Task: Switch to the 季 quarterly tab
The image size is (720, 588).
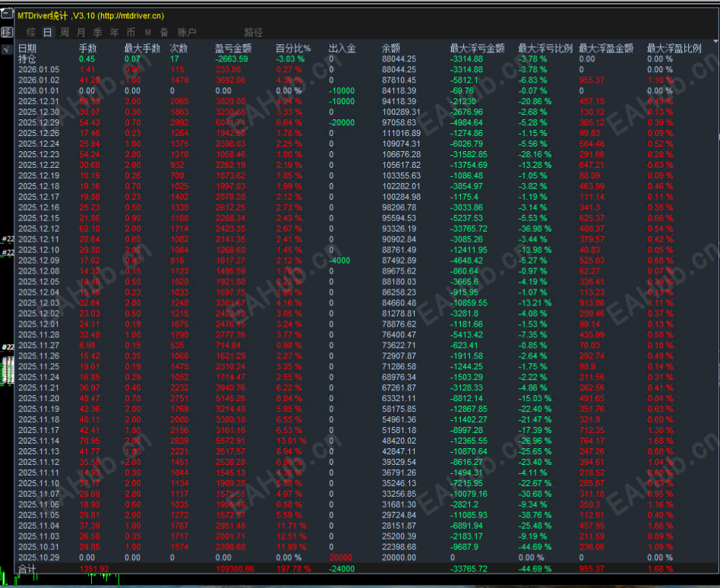Action: pyautogui.click(x=98, y=32)
